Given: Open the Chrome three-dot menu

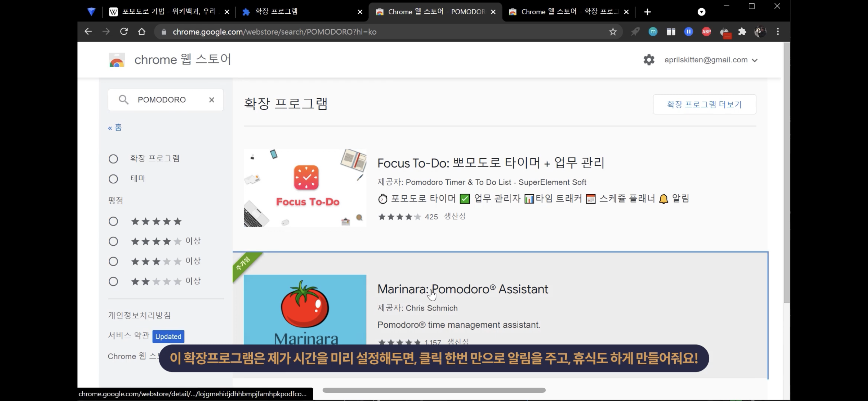Looking at the screenshot, I should coord(778,32).
